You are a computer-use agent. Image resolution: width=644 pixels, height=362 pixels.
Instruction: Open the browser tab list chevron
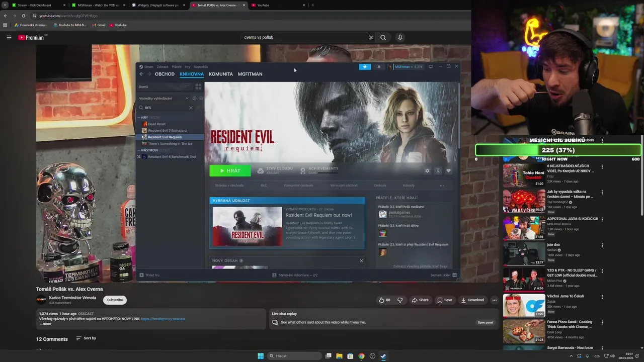coord(5,5)
